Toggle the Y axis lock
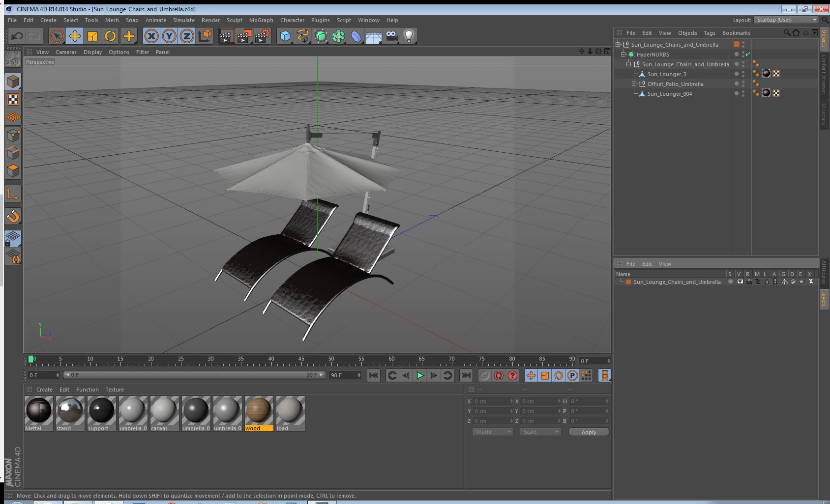The image size is (830, 504). pos(169,36)
